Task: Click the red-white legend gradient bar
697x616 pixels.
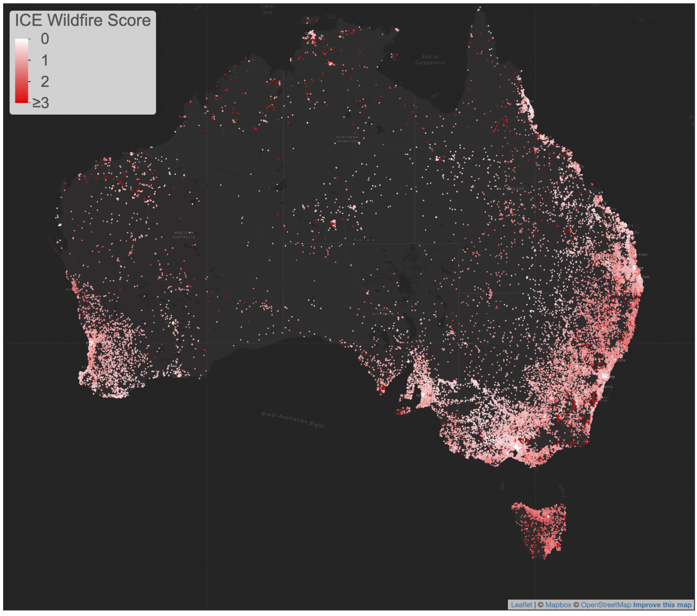Action: pyautogui.click(x=21, y=71)
